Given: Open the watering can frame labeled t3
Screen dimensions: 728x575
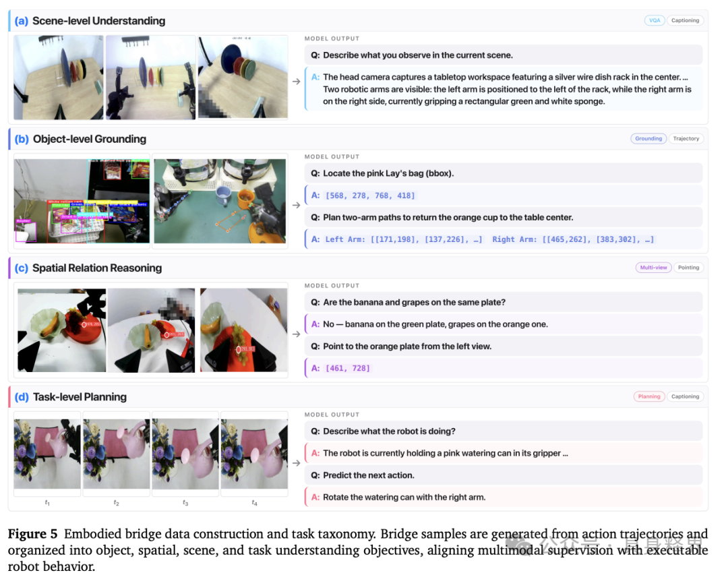Looking at the screenshot, I should 185,454.
